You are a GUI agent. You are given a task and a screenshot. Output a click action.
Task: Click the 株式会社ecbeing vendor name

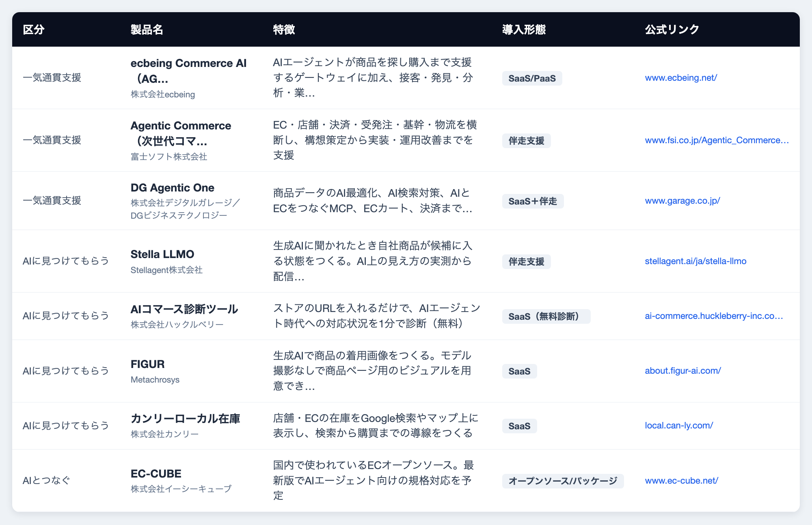(x=162, y=95)
